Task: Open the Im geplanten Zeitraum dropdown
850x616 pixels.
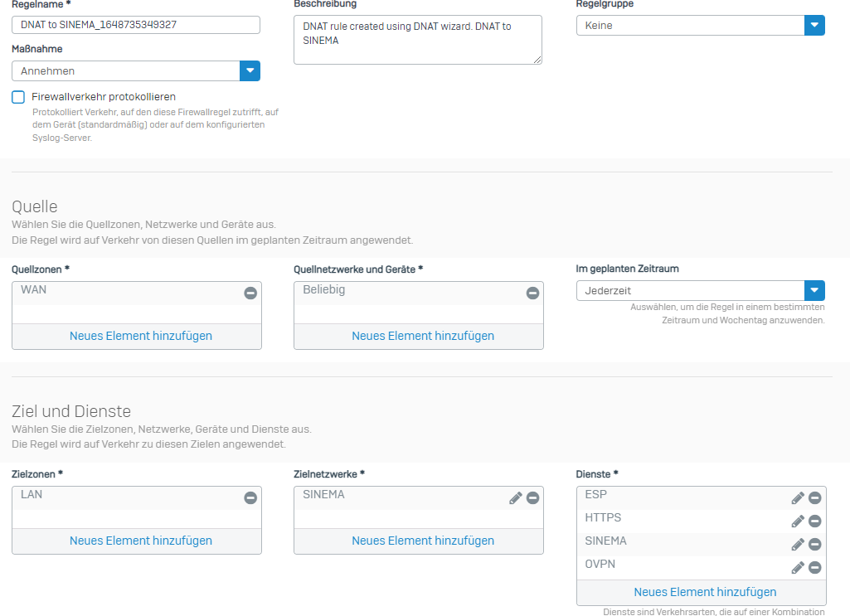Action: (814, 290)
